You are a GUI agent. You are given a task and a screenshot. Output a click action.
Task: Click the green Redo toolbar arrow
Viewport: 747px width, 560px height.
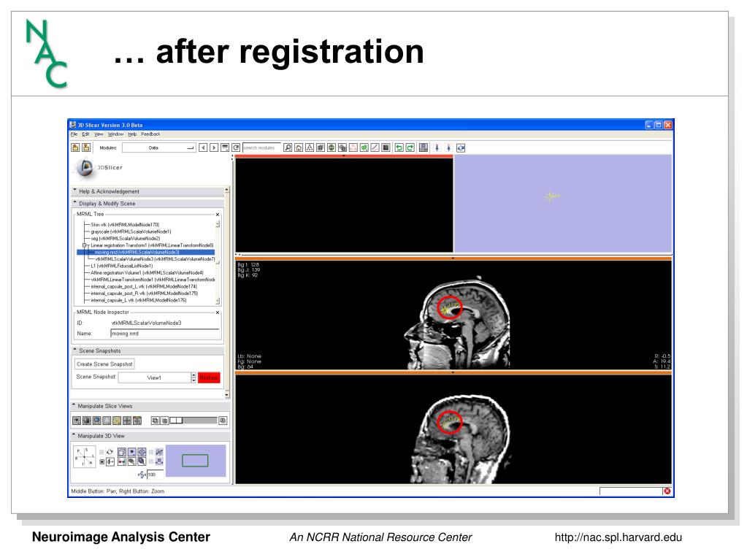pos(410,147)
